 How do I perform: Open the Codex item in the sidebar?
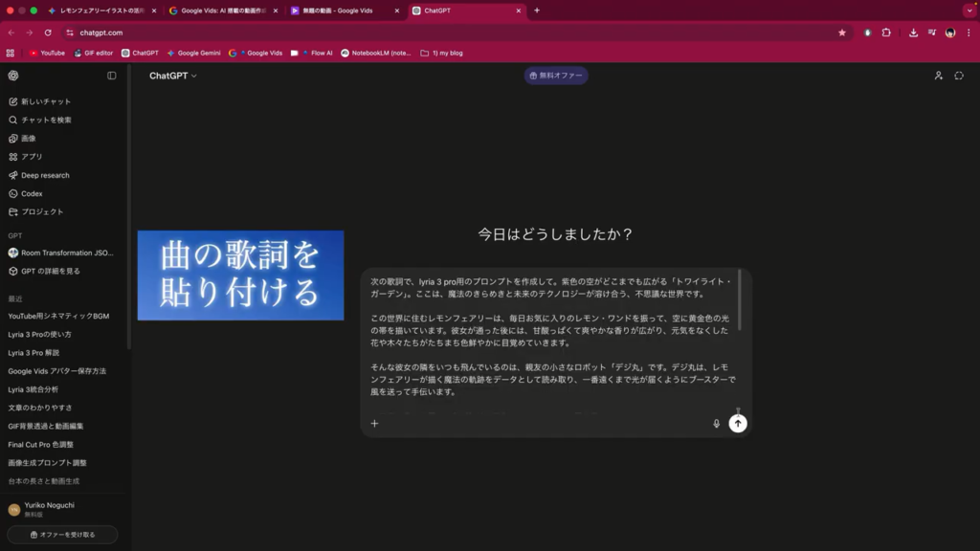click(x=32, y=193)
